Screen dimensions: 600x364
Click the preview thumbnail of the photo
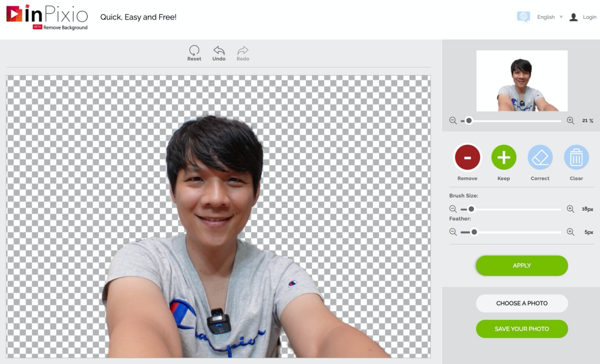point(521,80)
